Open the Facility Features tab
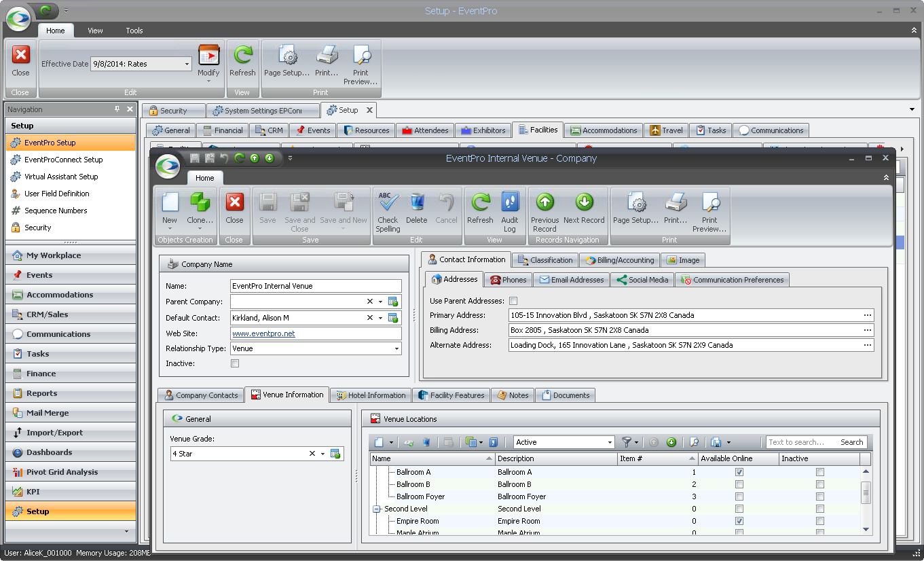Screen dimensions: 924x561 451,395
